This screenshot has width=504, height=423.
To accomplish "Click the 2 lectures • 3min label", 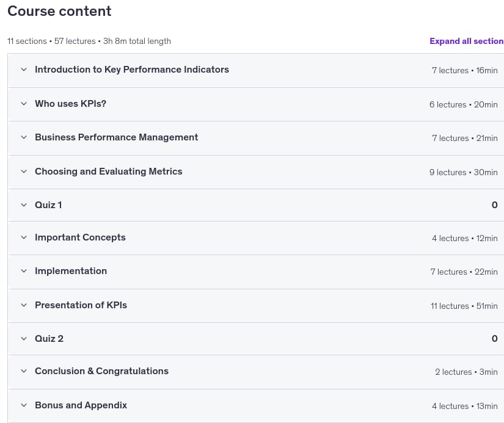I will pyautogui.click(x=466, y=372).
